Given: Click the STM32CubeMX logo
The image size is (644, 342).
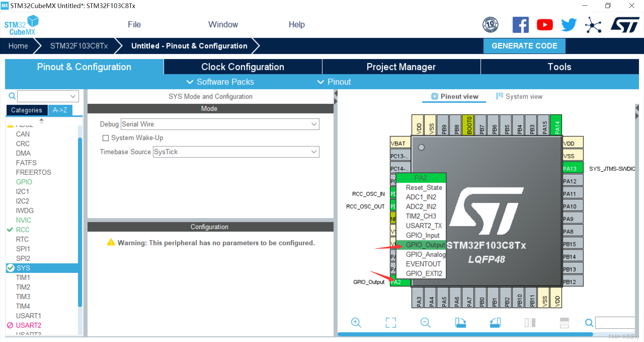Looking at the screenshot, I should [x=21, y=25].
